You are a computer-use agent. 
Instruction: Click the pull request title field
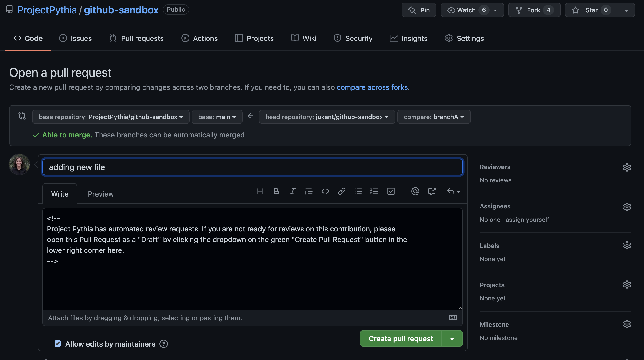(x=252, y=167)
